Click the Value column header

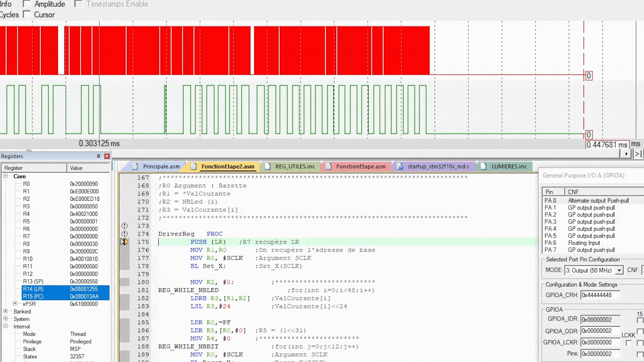(x=89, y=168)
